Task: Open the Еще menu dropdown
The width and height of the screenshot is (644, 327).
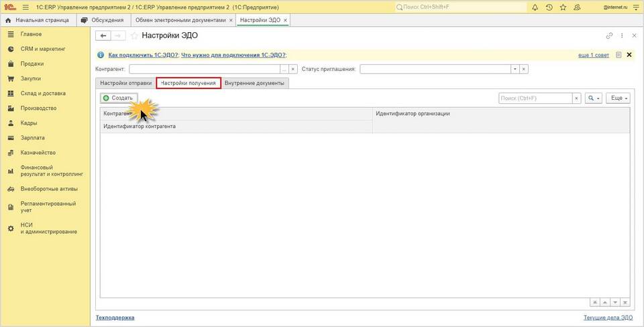Action: pos(618,98)
